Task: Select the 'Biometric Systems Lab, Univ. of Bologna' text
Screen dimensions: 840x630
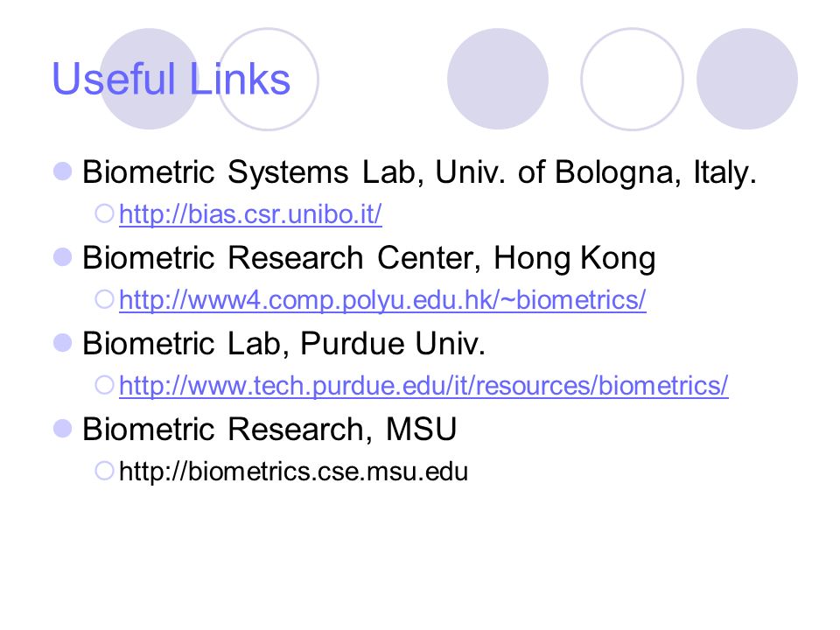Action: 378,172
